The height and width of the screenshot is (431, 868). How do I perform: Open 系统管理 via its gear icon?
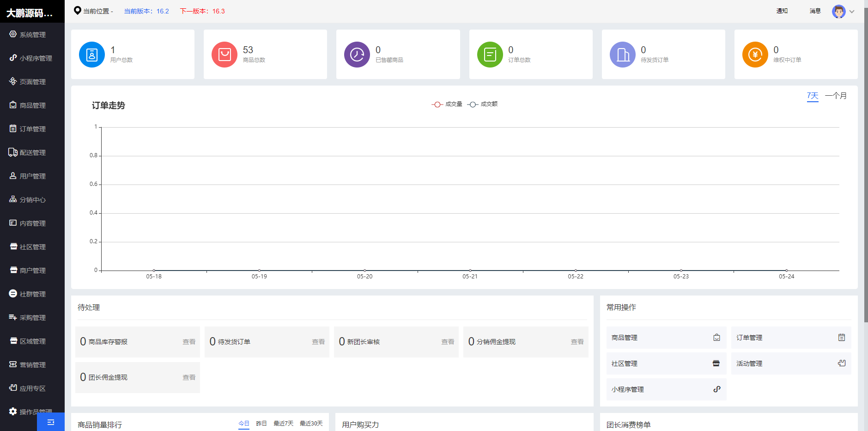[x=13, y=34]
